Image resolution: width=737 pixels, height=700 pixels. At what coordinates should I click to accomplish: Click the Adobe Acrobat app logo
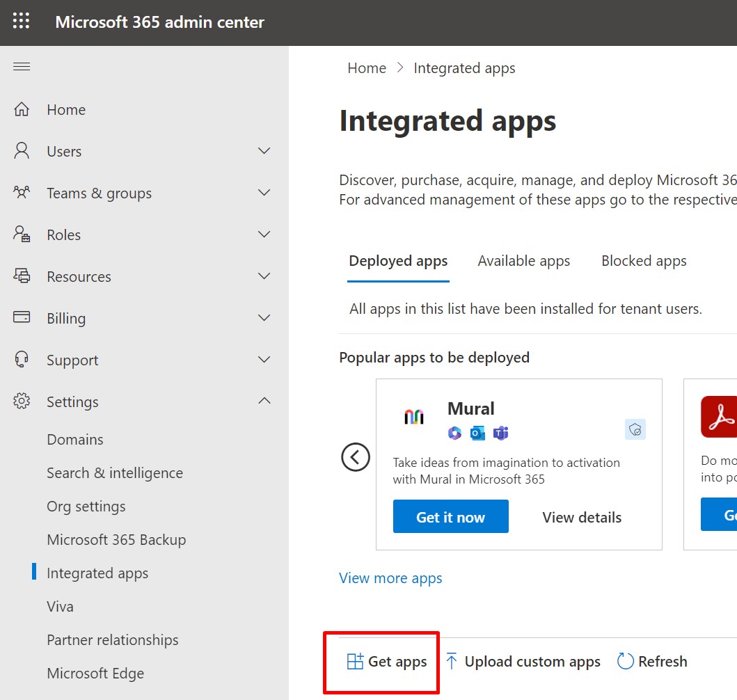pyautogui.click(x=719, y=417)
